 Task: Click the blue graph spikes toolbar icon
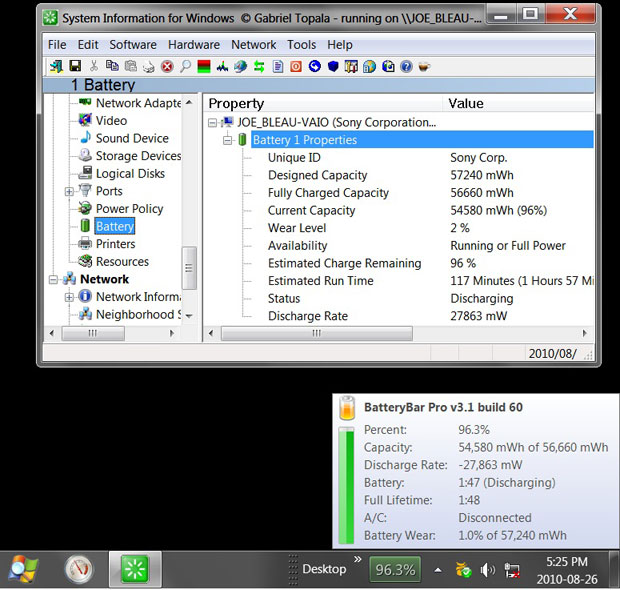click(222, 66)
